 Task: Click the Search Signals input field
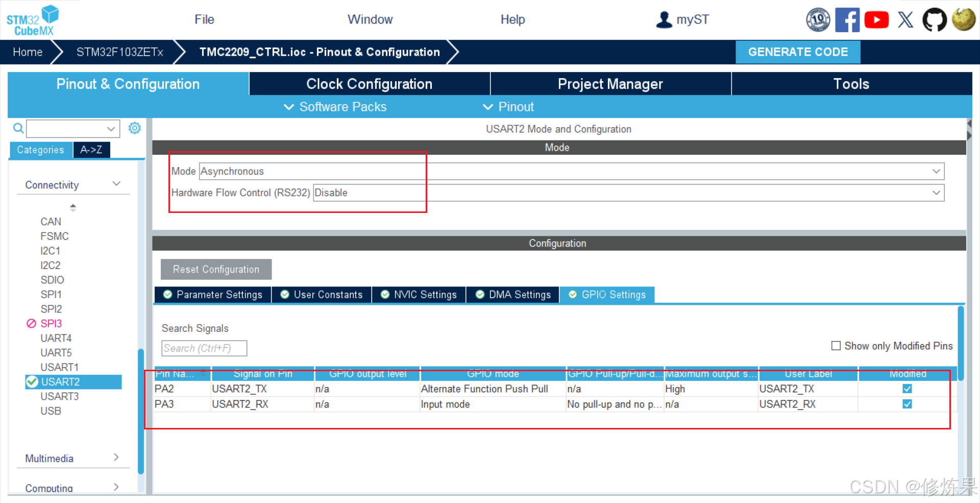point(204,348)
